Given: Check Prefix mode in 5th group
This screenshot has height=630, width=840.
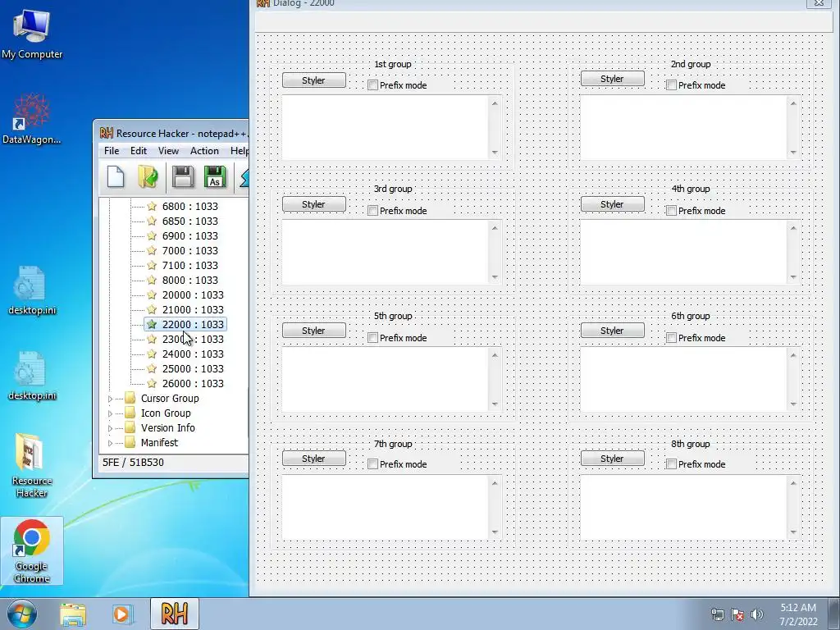Looking at the screenshot, I should (x=373, y=337).
